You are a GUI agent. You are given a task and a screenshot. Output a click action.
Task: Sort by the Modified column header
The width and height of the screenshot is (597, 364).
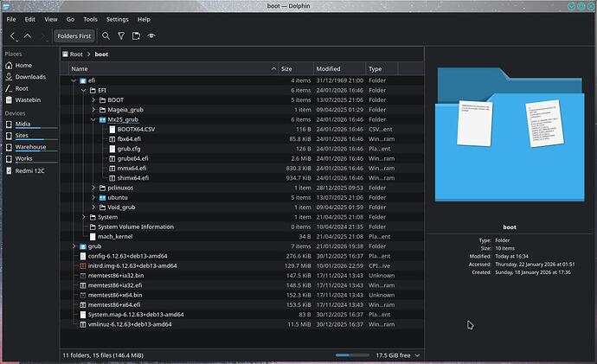(x=328, y=68)
